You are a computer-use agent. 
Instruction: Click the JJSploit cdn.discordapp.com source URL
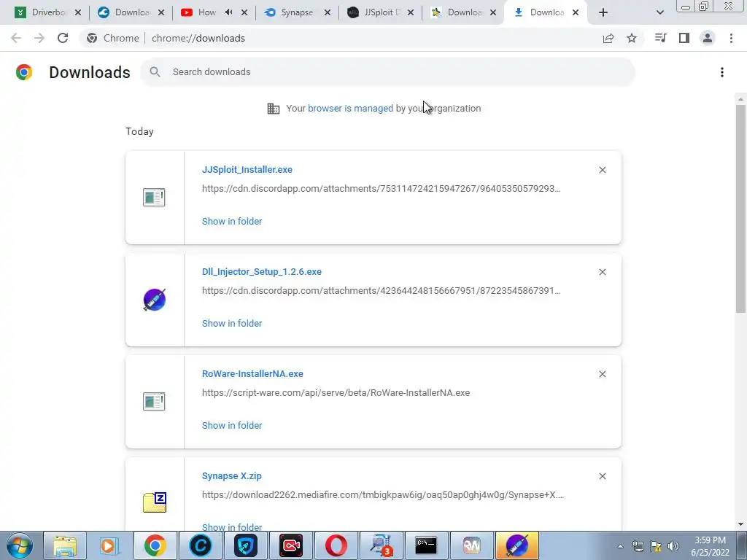pyautogui.click(x=381, y=189)
